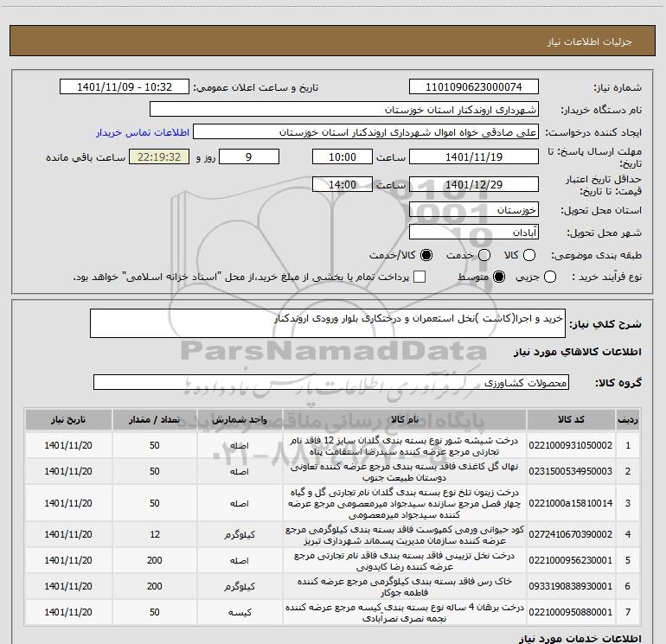
Task: Click item code 0221000956230001
Action: (x=571, y=560)
